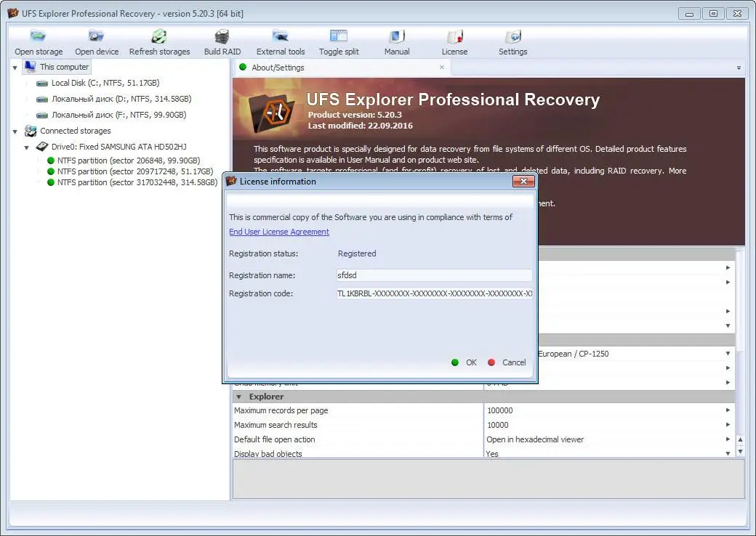Screen dimensions: 756x536
Task: Launch the Build RAID tool
Action: pyautogui.click(x=222, y=36)
